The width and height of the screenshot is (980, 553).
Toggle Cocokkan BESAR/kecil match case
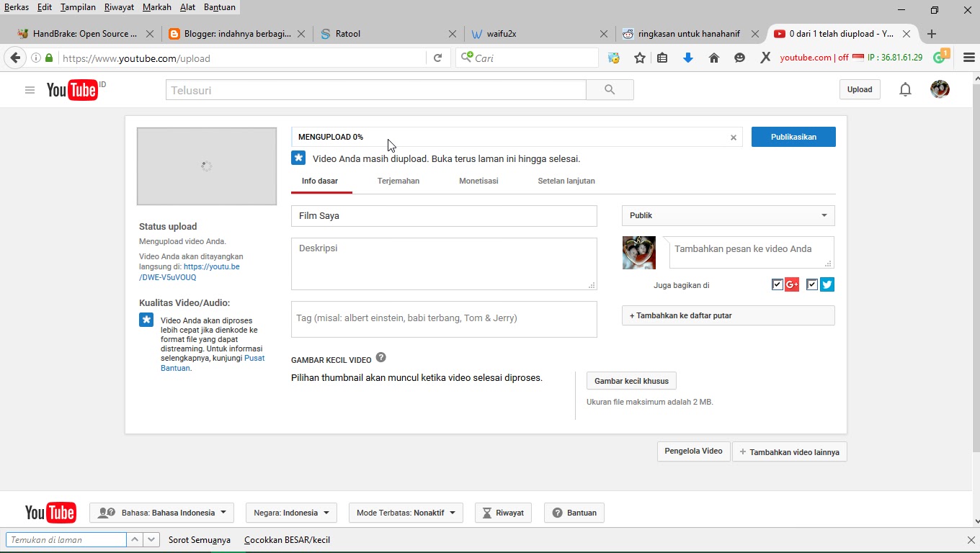(x=287, y=539)
